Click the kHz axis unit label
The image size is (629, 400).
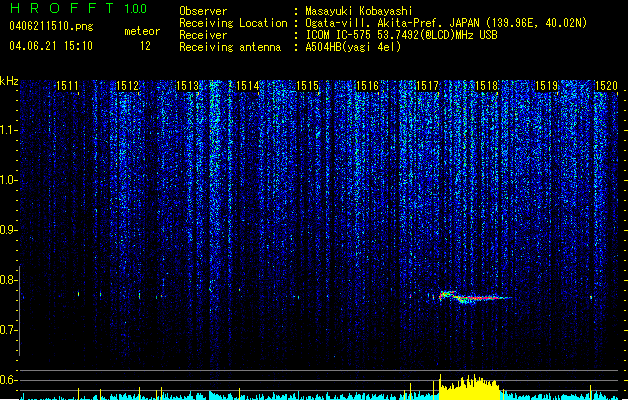click(x=9, y=81)
